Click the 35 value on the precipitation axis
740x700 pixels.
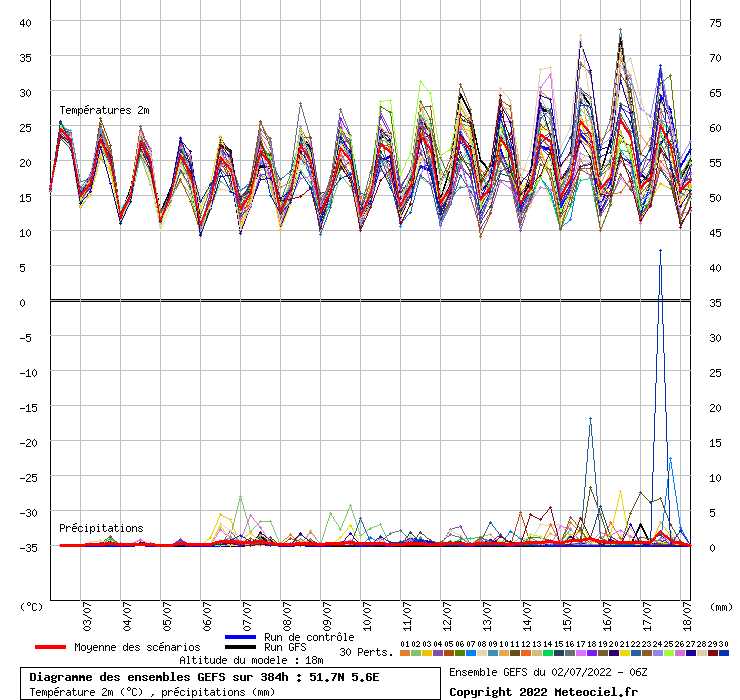[x=715, y=303]
